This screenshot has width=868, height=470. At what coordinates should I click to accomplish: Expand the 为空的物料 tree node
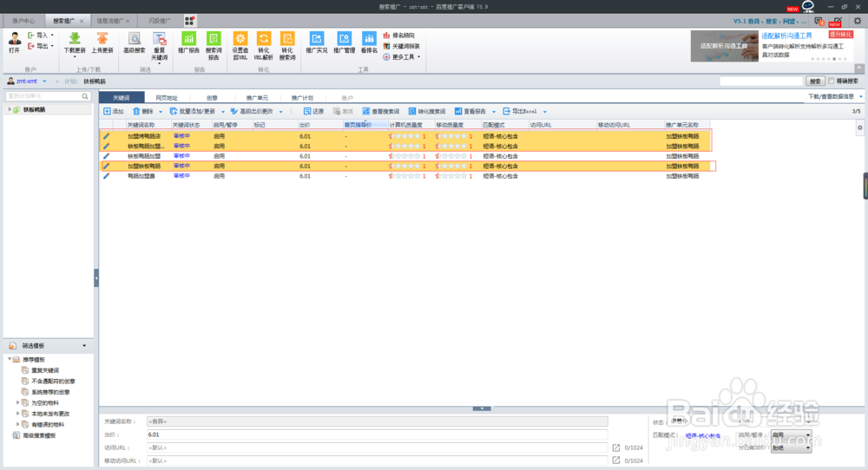click(x=17, y=402)
